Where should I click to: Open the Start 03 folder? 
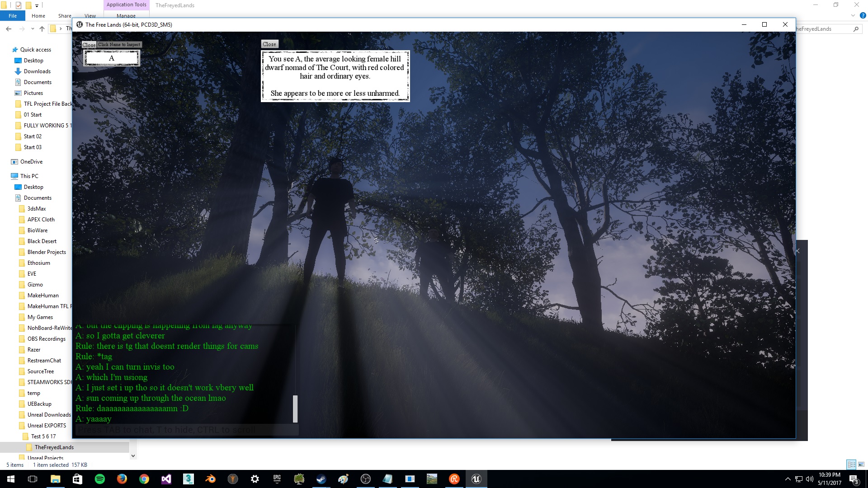[33, 147]
